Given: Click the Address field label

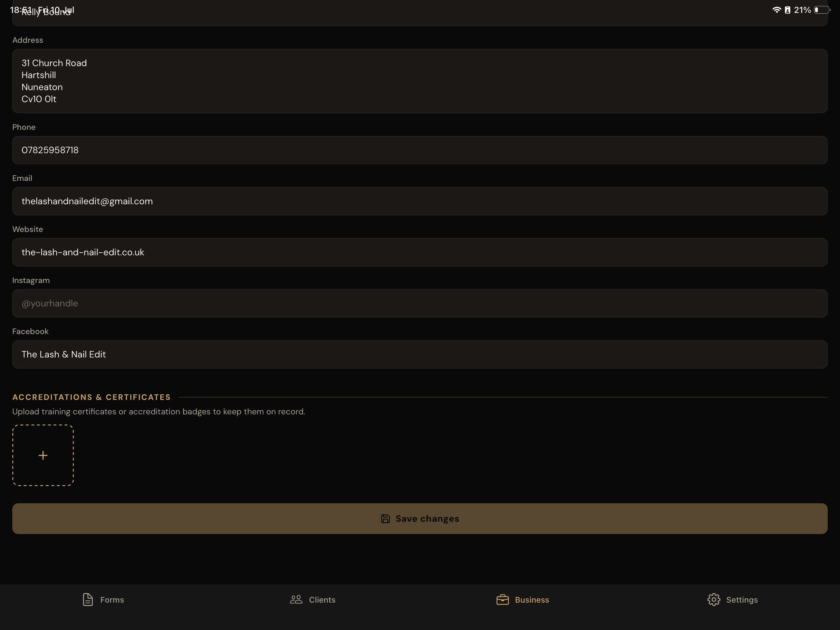Looking at the screenshot, I should (x=27, y=40).
